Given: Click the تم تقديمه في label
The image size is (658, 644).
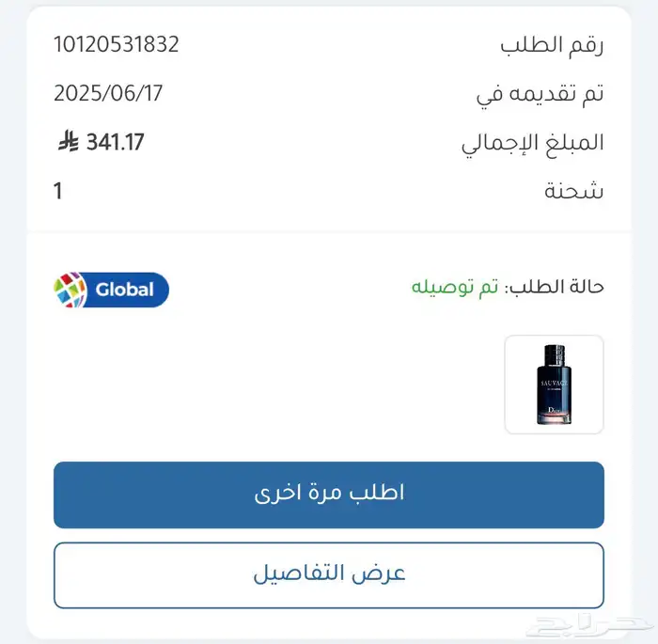Looking at the screenshot, I should tap(538, 93).
